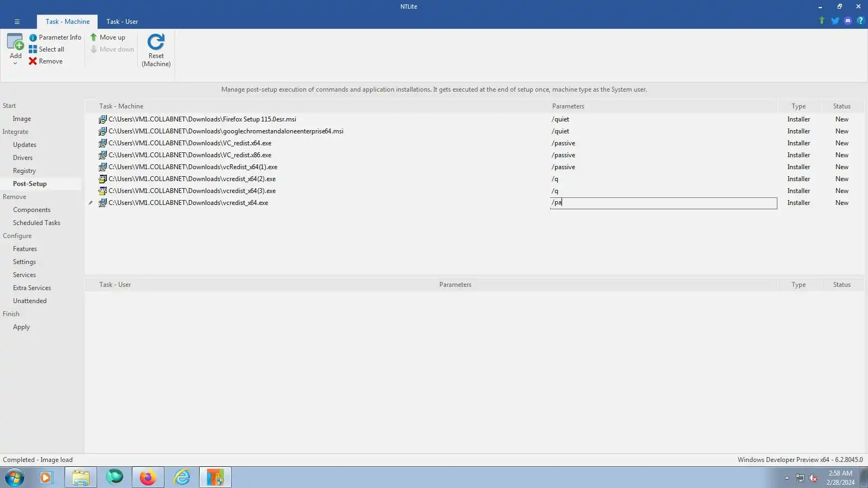Click the VC_redist.x64.exe row icon

click(103, 143)
